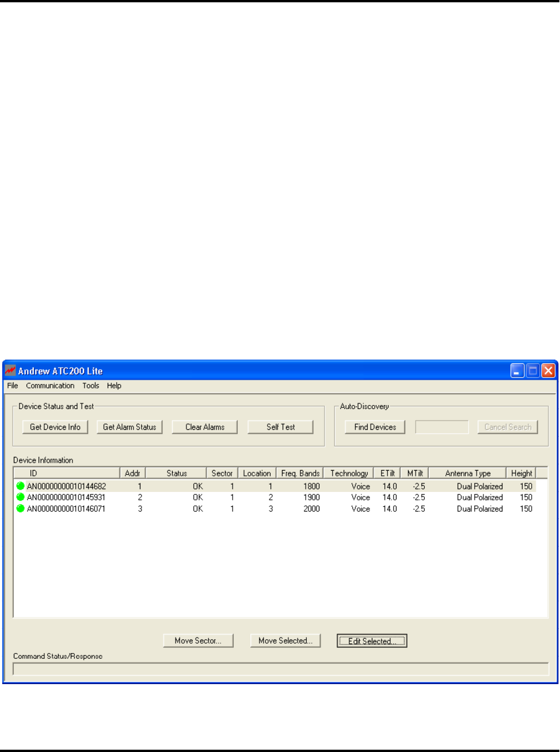Click the Get Device Info button
Screen dimensions: 560x752
[55, 427]
